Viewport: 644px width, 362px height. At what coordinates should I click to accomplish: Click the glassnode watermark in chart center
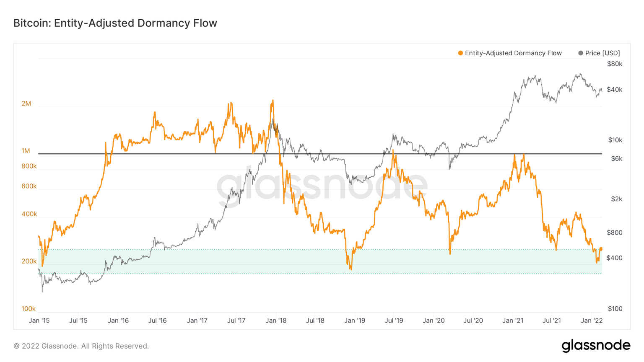[x=322, y=185]
